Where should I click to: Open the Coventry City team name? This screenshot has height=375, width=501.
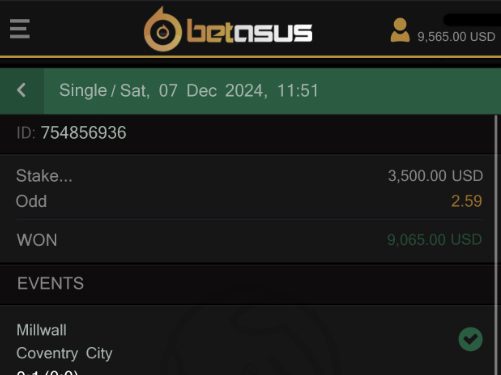[64, 353]
